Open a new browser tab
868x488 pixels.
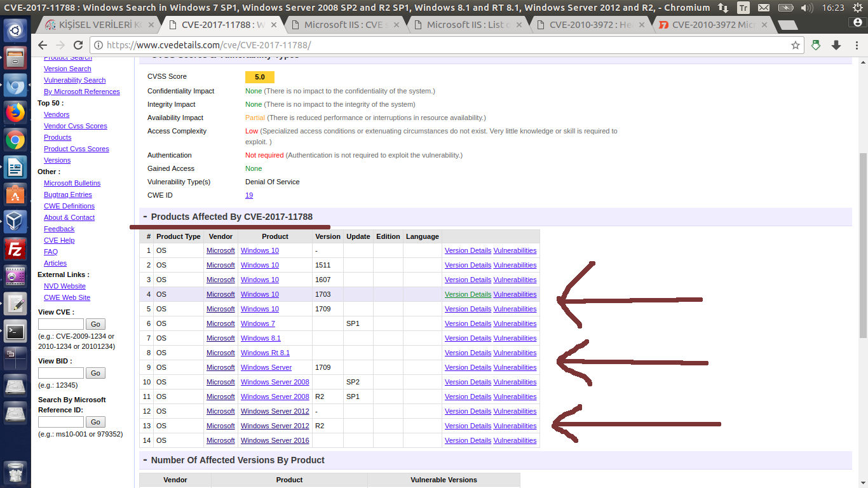click(787, 25)
